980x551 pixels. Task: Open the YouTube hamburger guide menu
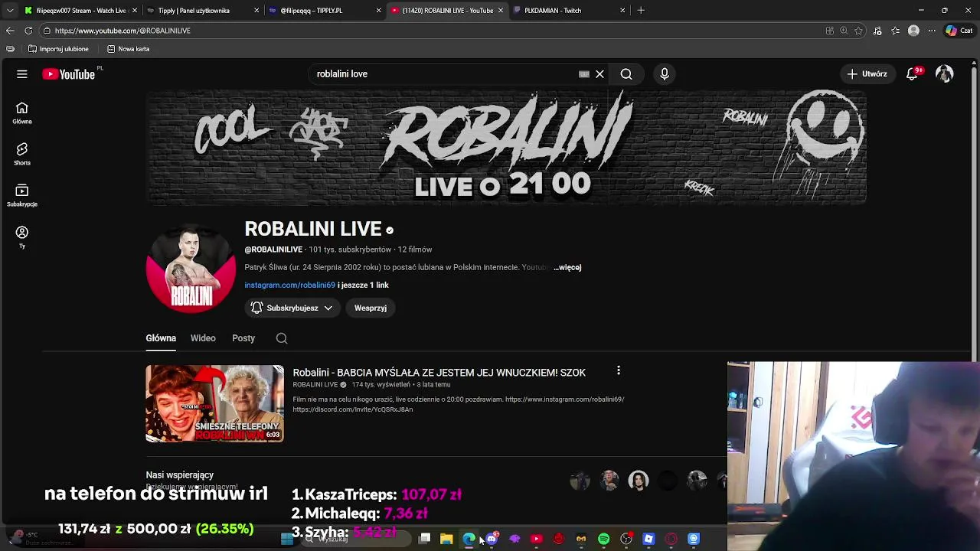(x=22, y=74)
